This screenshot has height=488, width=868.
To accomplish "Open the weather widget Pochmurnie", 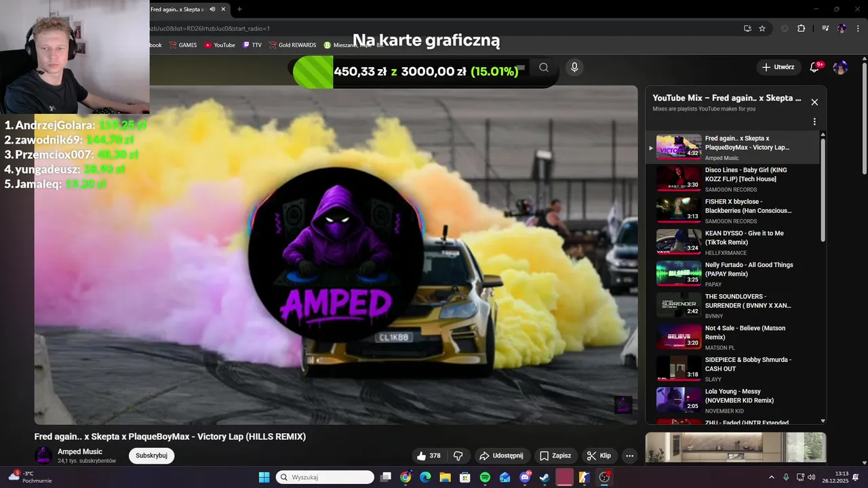I will (30, 477).
